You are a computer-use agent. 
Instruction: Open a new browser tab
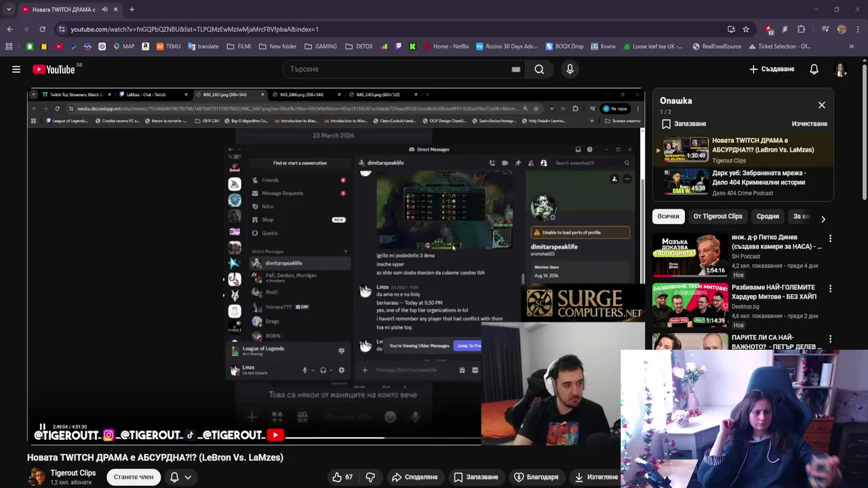(x=132, y=9)
